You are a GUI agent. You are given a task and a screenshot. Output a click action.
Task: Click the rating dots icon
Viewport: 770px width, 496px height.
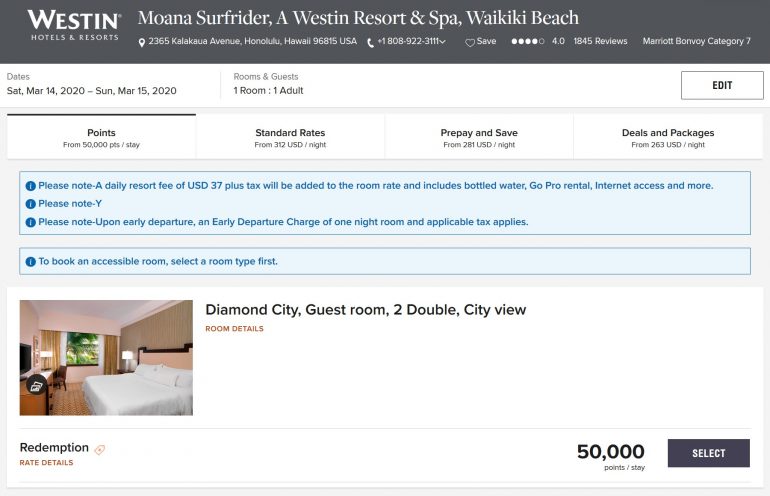(527, 42)
